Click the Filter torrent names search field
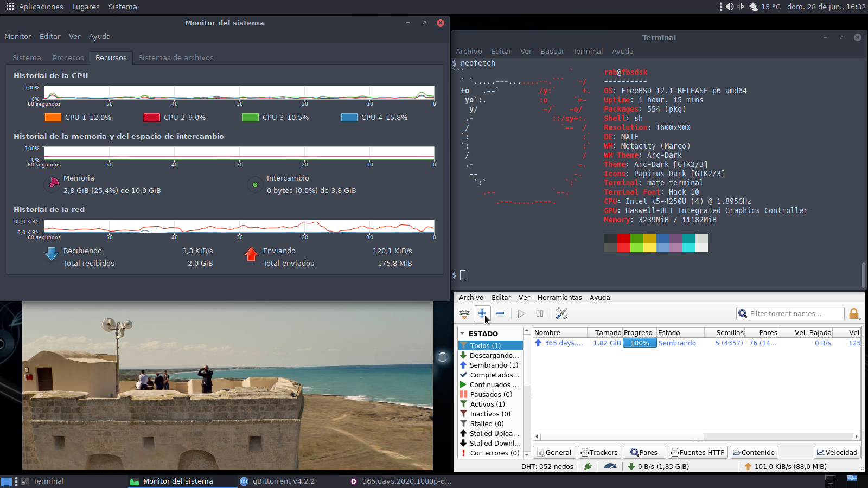 [x=795, y=313]
